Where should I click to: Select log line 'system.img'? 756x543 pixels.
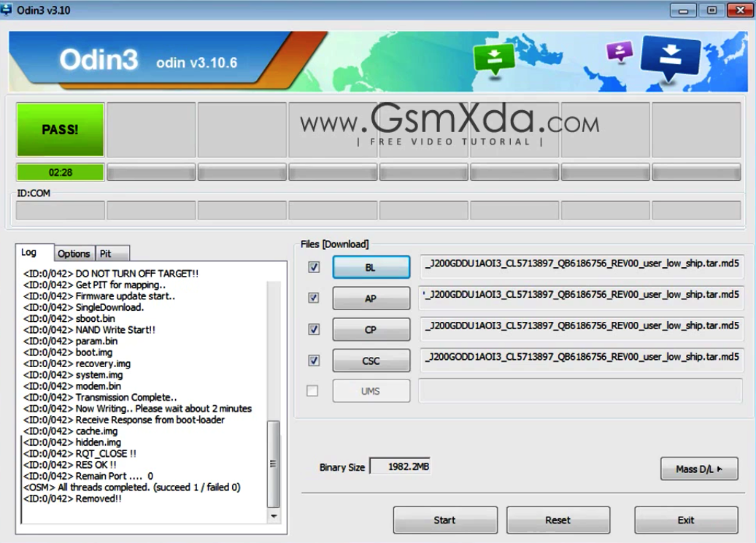[73, 374]
